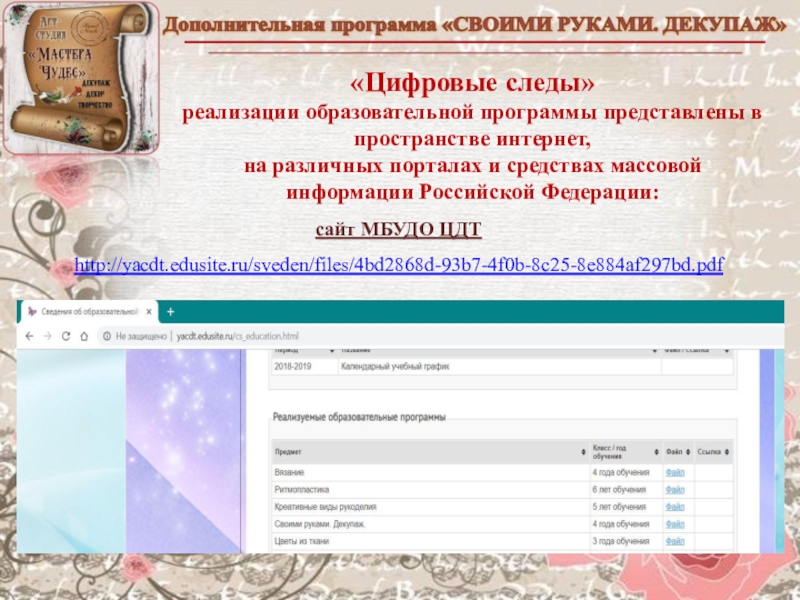The image size is (800, 600).
Task: Open Файл link for Креативные виды рукоделия
Action: pyautogui.click(x=675, y=507)
